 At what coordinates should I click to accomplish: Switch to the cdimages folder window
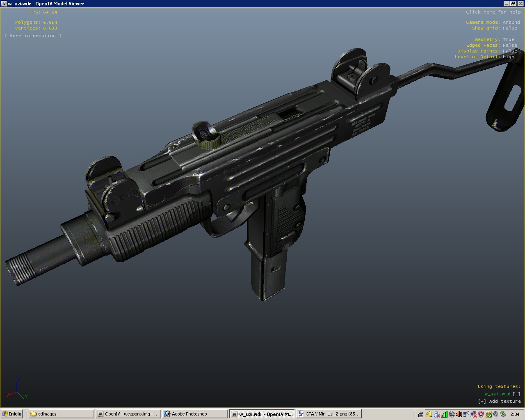(61, 414)
